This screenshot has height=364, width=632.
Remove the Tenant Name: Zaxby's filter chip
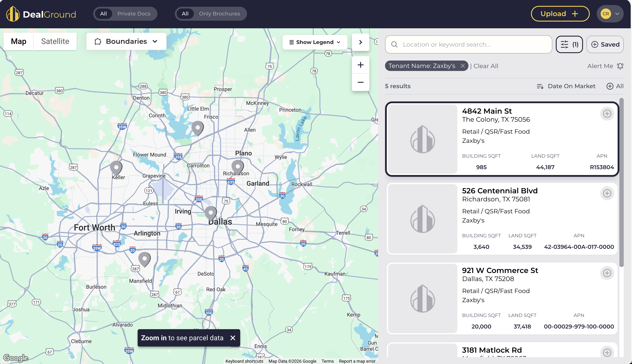pyautogui.click(x=462, y=66)
